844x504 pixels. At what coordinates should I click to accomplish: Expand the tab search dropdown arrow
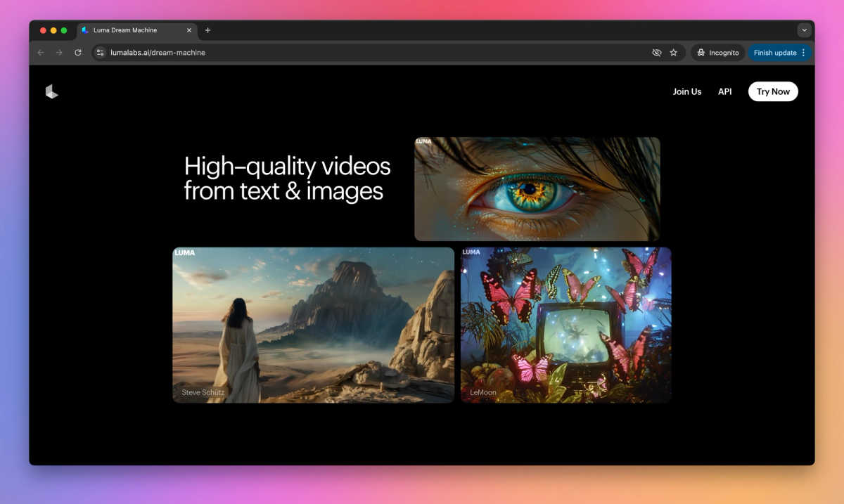[805, 30]
